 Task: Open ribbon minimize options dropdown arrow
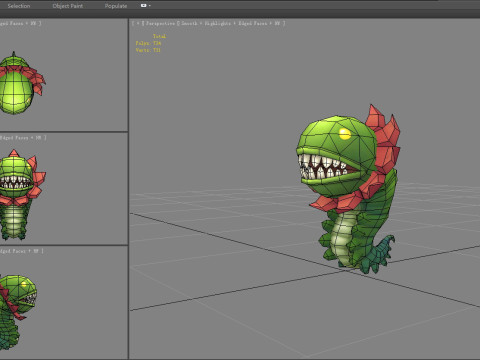[150, 6]
